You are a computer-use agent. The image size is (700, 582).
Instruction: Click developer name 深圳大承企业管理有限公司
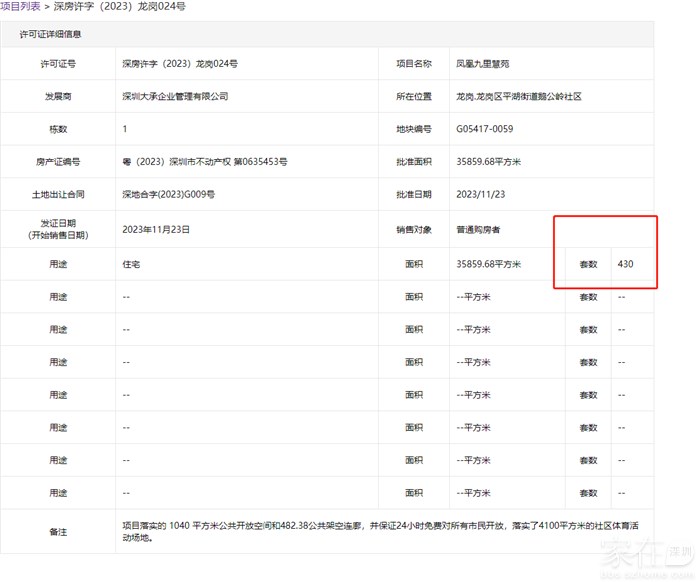click(175, 96)
